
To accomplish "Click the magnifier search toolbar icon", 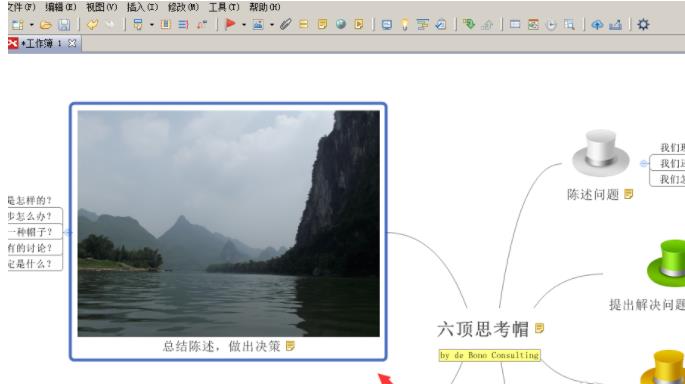I will 569,24.
